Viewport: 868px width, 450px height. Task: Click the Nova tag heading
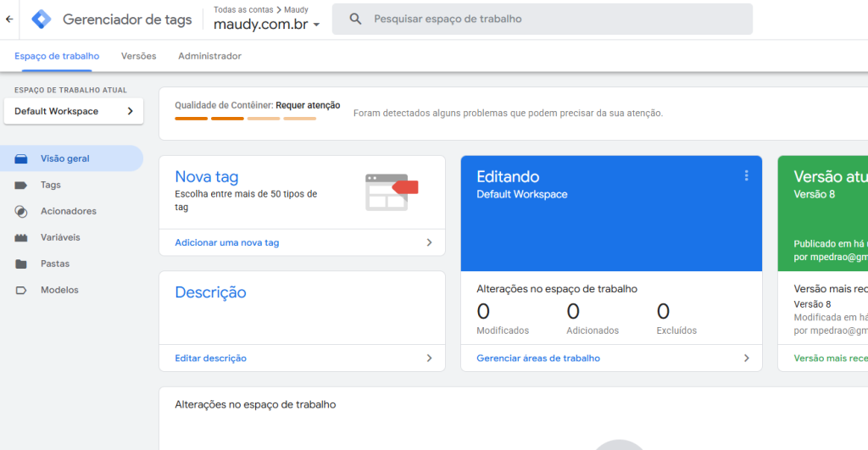pos(207,176)
